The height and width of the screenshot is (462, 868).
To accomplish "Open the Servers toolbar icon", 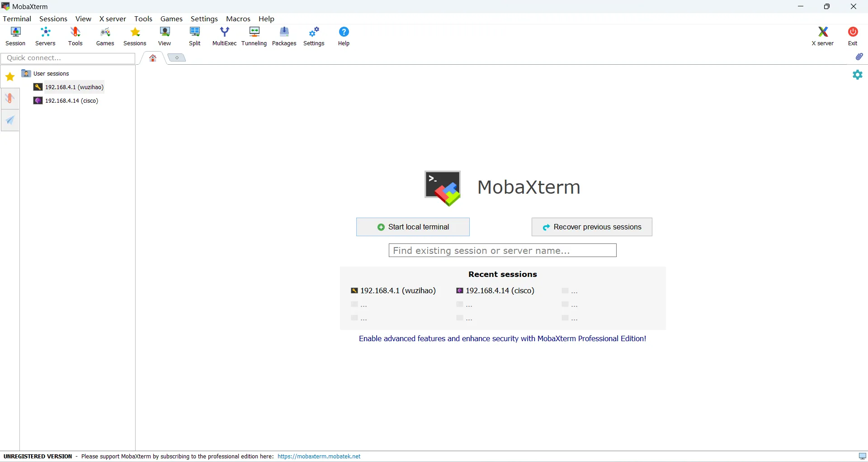I will click(x=45, y=36).
